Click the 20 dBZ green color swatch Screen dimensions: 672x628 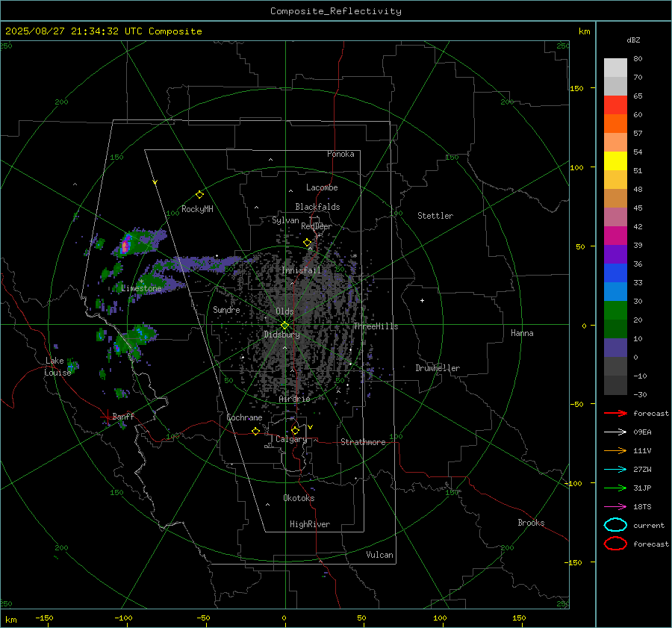point(615,310)
